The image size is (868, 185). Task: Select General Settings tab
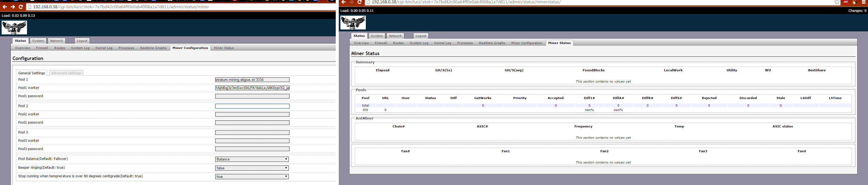(x=31, y=73)
